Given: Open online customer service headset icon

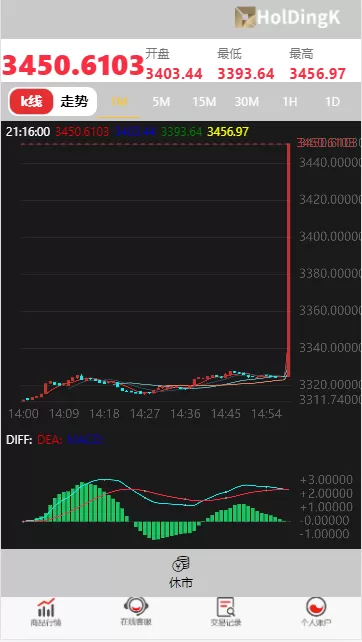Looking at the screenshot, I should point(136,606).
